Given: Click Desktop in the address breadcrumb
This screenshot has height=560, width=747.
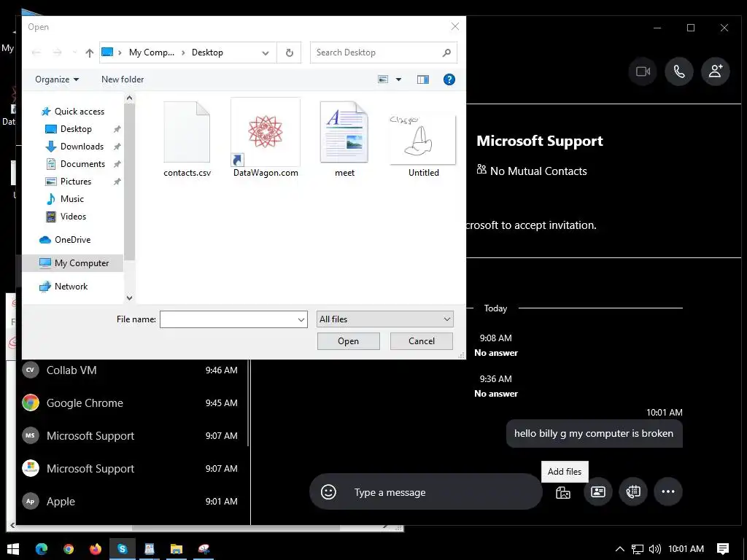Looking at the screenshot, I should pos(207,52).
